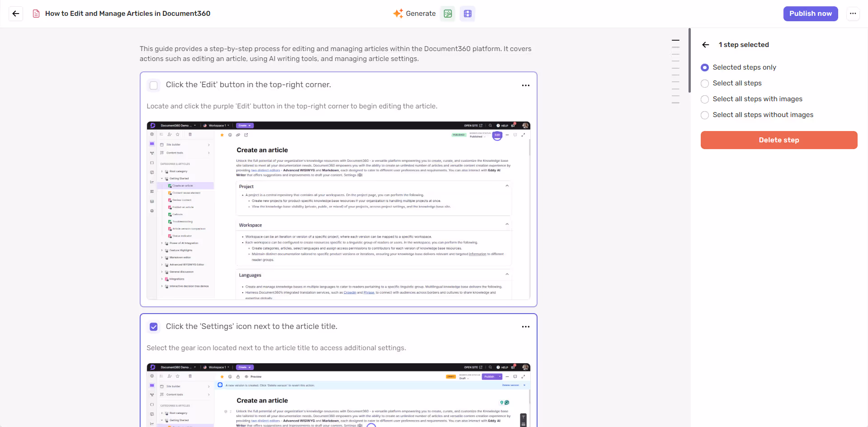Click the back arrow next to 1 step selected

tap(706, 45)
